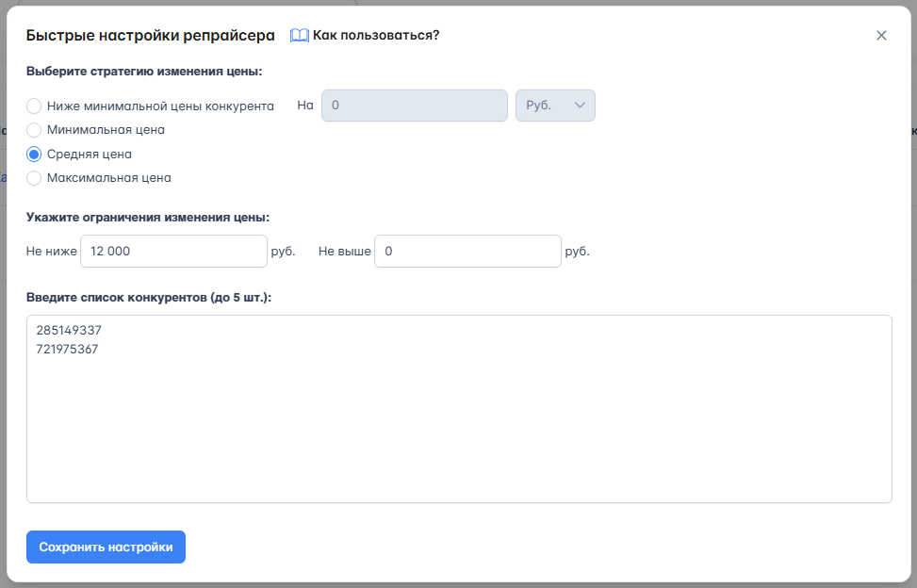Click the "Быстрые настройки репрайсера" dialog title
Viewport: 917px width, 588px height.
150,36
